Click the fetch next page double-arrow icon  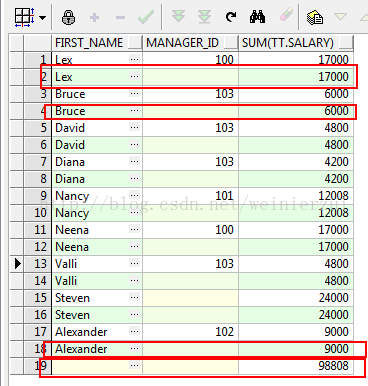coord(178,16)
